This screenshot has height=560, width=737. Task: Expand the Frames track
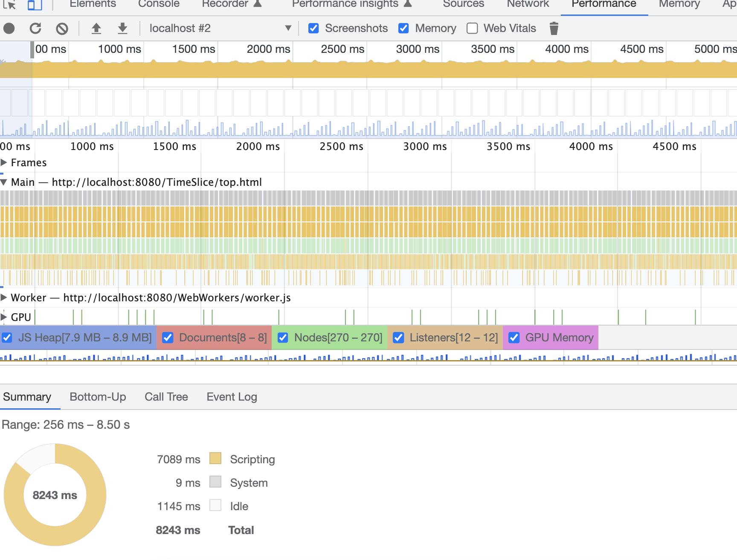(4, 162)
